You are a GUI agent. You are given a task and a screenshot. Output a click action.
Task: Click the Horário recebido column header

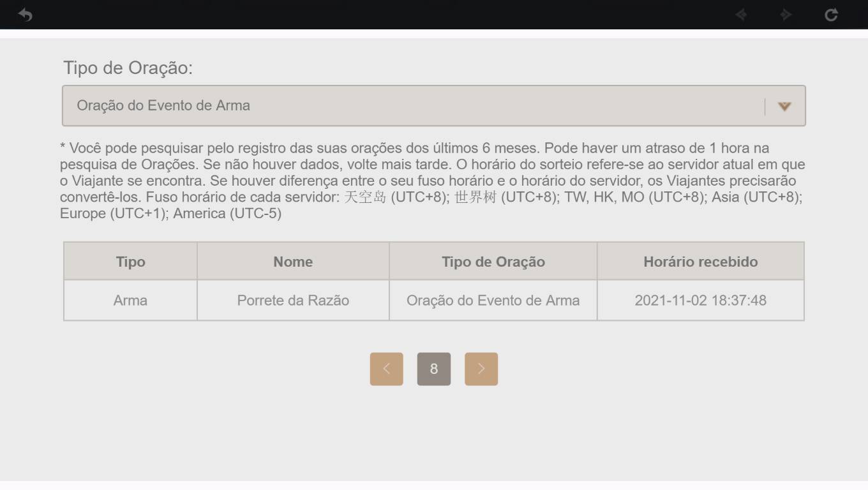click(x=701, y=262)
